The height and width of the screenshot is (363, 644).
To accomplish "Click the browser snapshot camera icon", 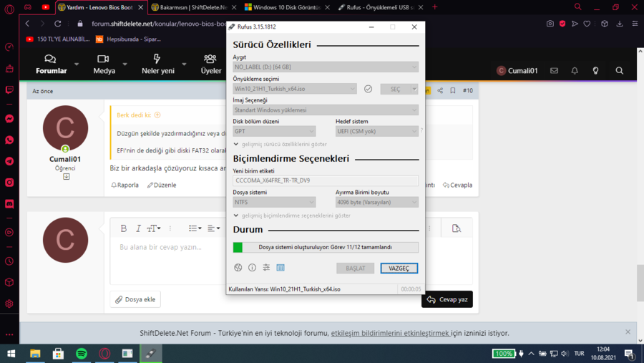I will point(550,24).
